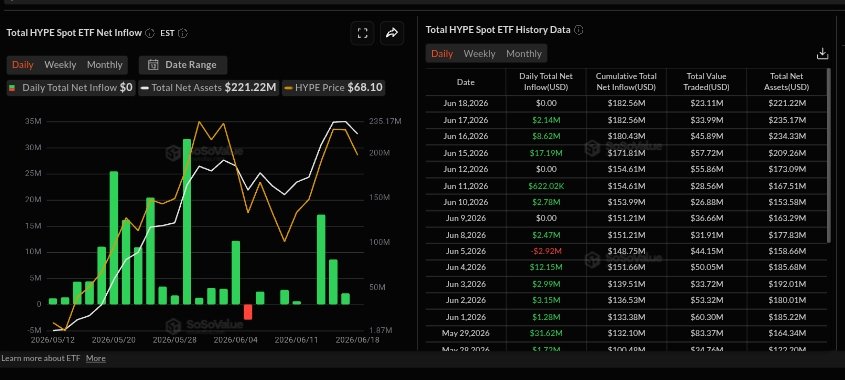This screenshot has height=380, width=845.
Task: Switch History Data to Weekly
Action: click(x=479, y=54)
